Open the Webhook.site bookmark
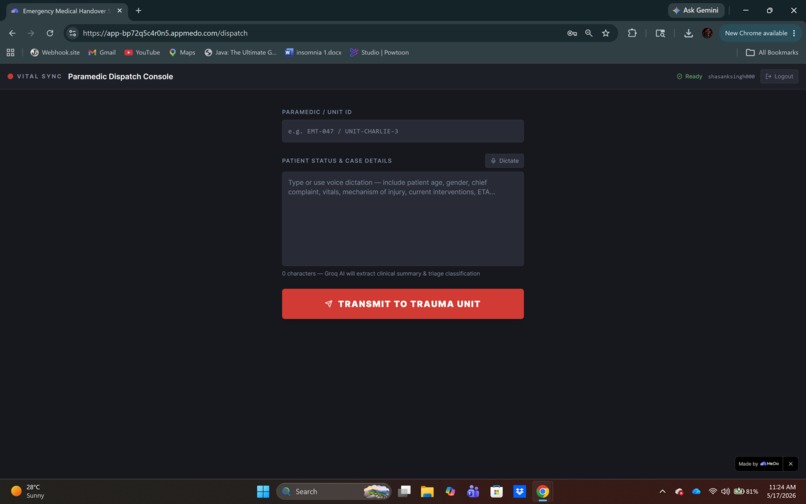Image resolution: width=806 pixels, height=504 pixels. coord(55,52)
